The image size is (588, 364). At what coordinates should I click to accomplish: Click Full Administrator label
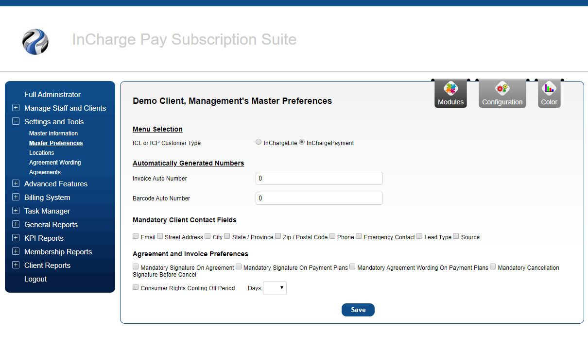click(x=52, y=95)
